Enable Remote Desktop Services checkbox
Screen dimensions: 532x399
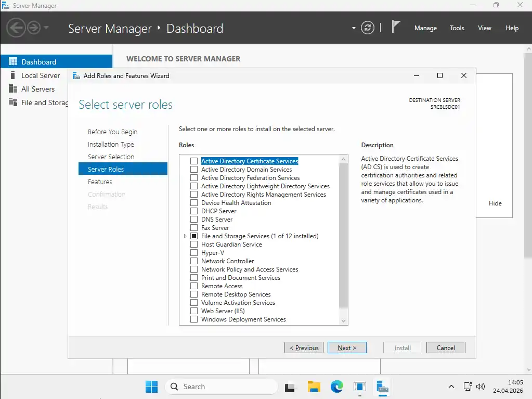(x=194, y=294)
